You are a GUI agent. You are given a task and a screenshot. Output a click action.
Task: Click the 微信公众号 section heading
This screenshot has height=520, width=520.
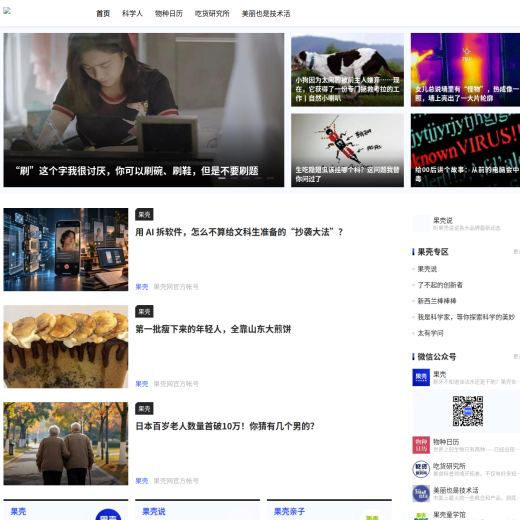click(x=437, y=357)
